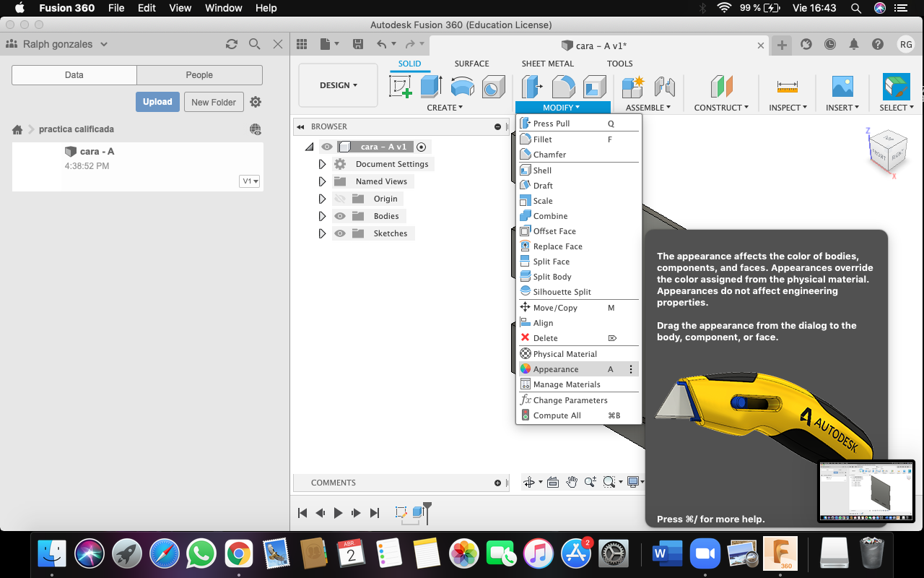Go to the data panel home

[17, 129]
